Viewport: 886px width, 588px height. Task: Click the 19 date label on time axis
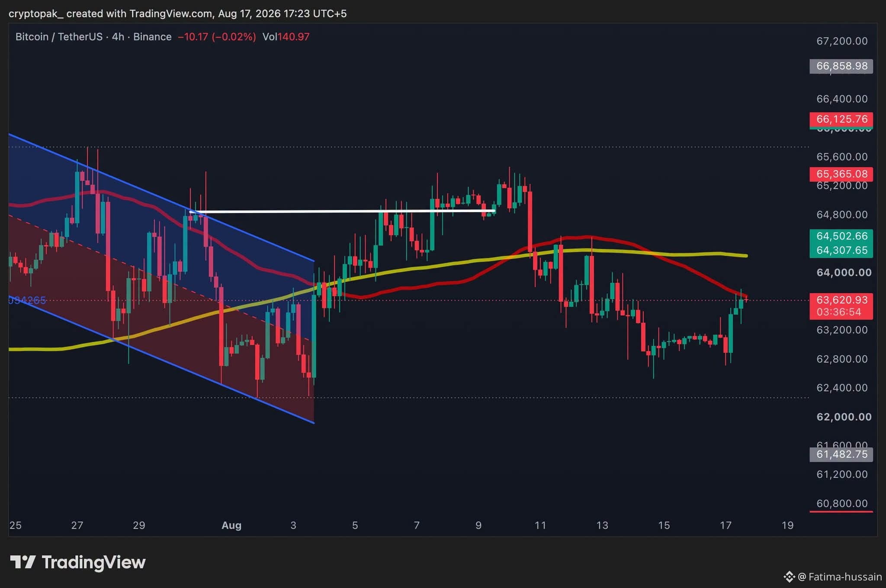coord(788,525)
